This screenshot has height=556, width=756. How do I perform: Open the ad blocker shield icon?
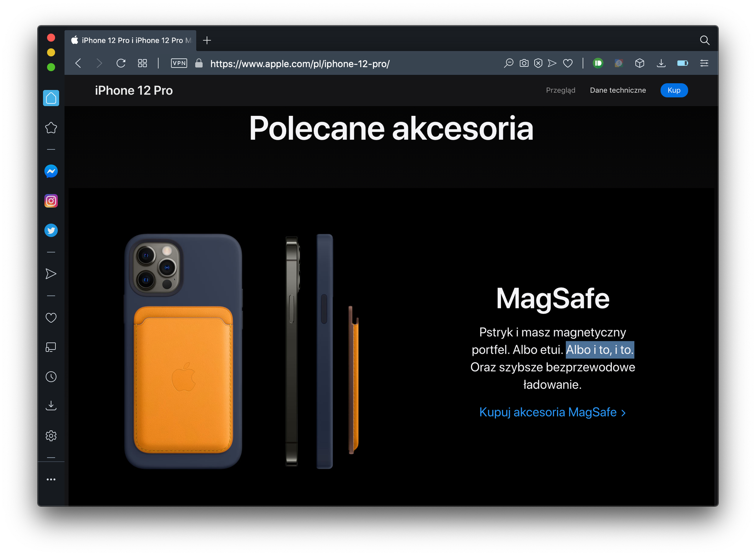(538, 63)
